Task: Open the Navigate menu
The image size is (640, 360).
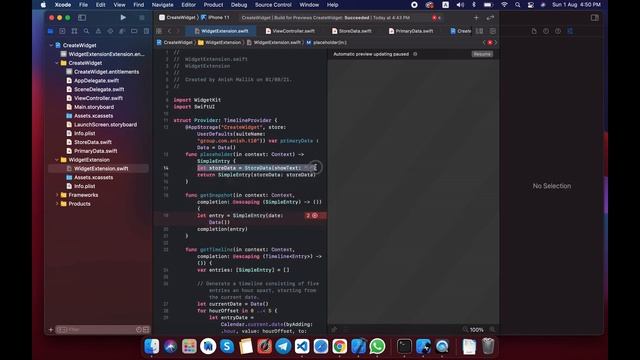Action: click(x=162, y=5)
